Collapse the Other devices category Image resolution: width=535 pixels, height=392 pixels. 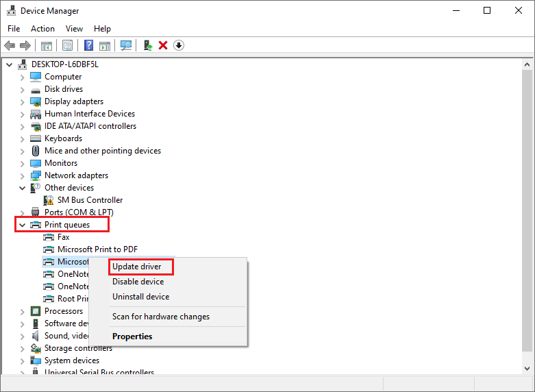click(22, 188)
